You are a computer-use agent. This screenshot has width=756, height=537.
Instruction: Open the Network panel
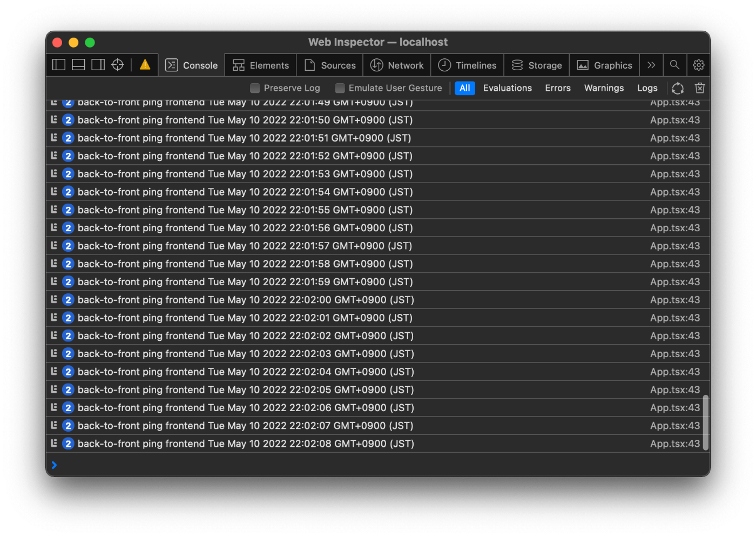coord(397,65)
